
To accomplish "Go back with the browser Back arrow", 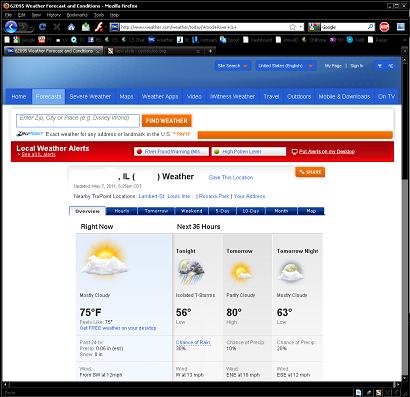I will click(11, 27).
